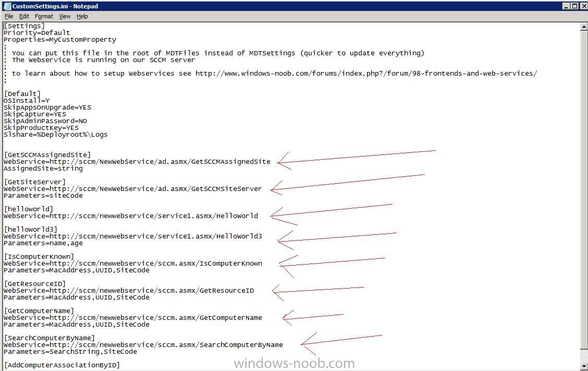Click the WebService line ending IsComputerKnown

click(x=133, y=263)
